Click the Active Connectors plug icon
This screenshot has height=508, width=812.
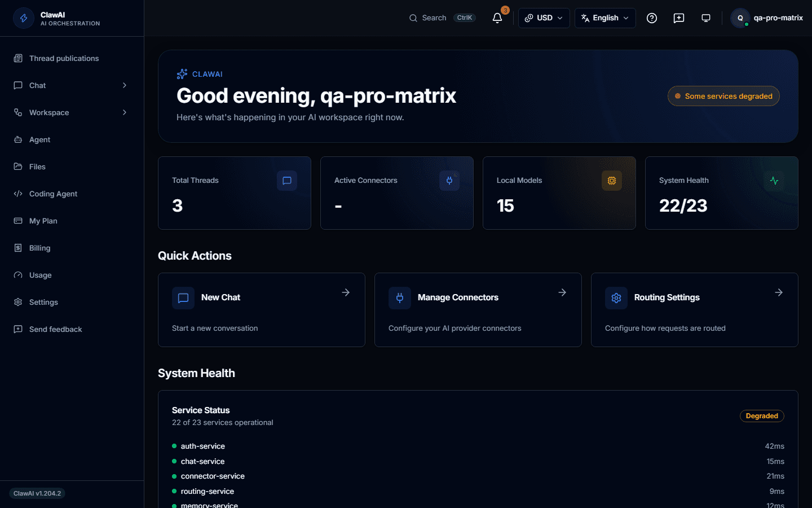[449, 181]
